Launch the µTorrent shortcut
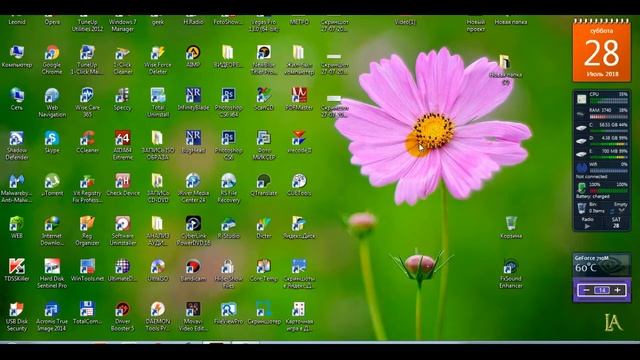The width and height of the screenshot is (640, 360). [52, 185]
